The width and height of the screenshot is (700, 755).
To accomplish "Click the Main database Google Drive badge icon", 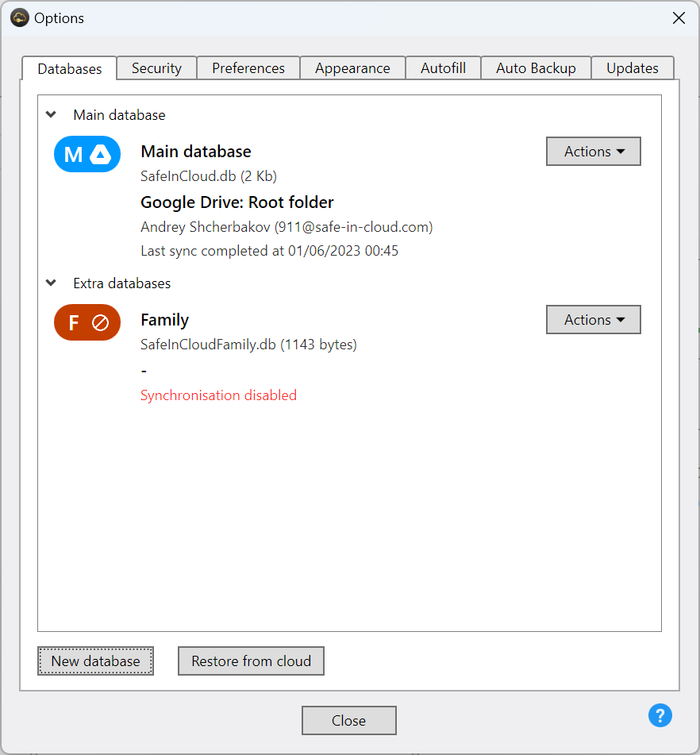I will click(87, 154).
